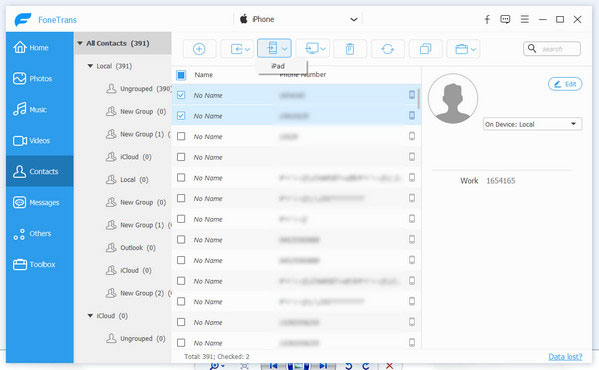This screenshot has width=599, height=370.
Task: Click the Edit contact button
Action: point(565,84)
